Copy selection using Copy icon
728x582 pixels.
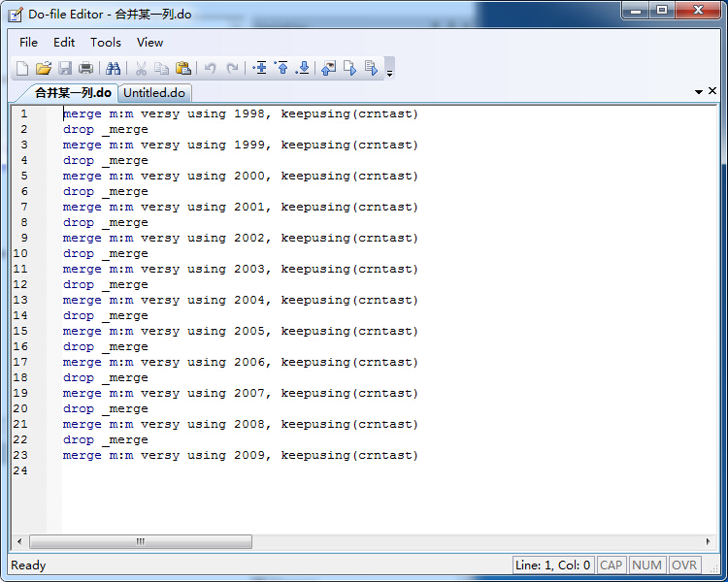click(x=161, y=68)
